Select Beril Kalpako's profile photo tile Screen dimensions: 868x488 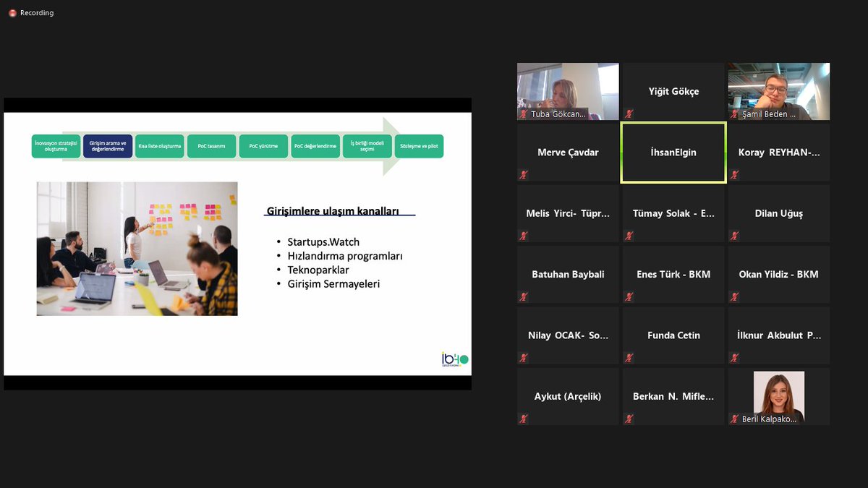click(779, 396)
